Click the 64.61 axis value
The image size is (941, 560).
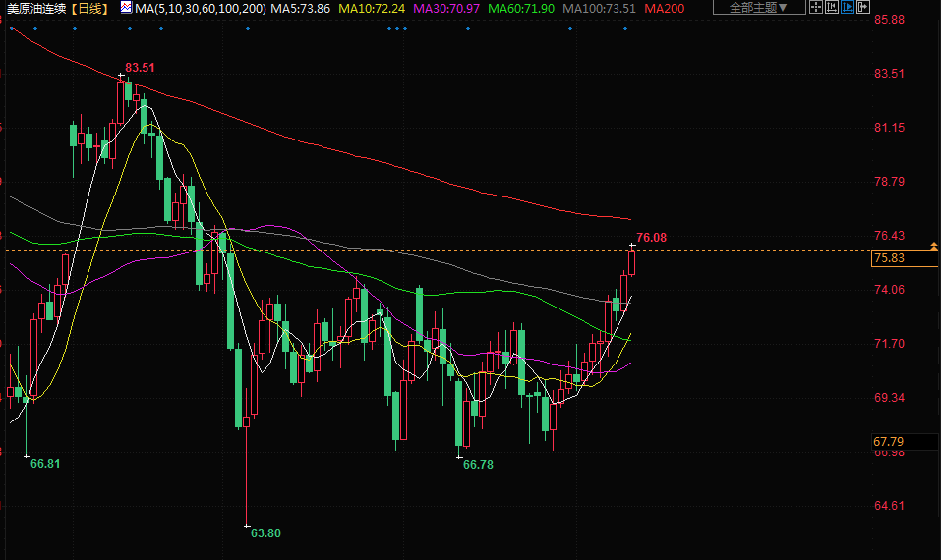889,505
